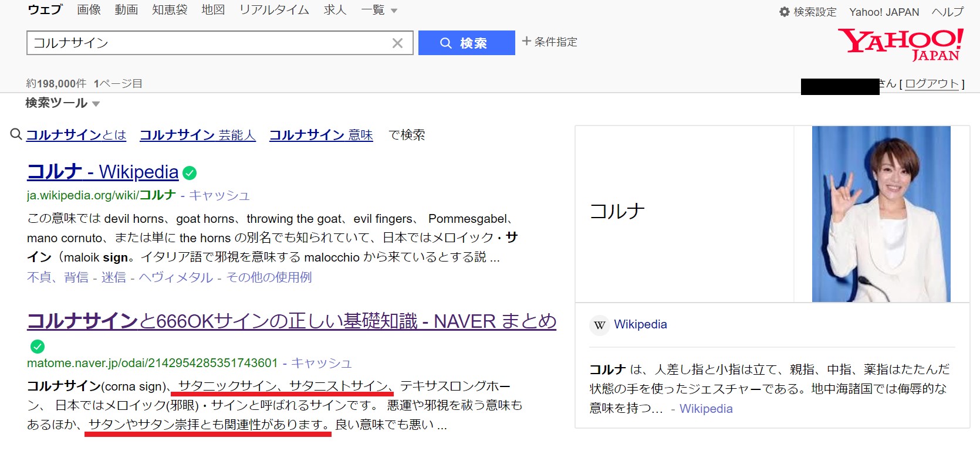980x458 pixels.
Task: Open the 一覧 dropdown menu
Action: click(x=379, y=10)
